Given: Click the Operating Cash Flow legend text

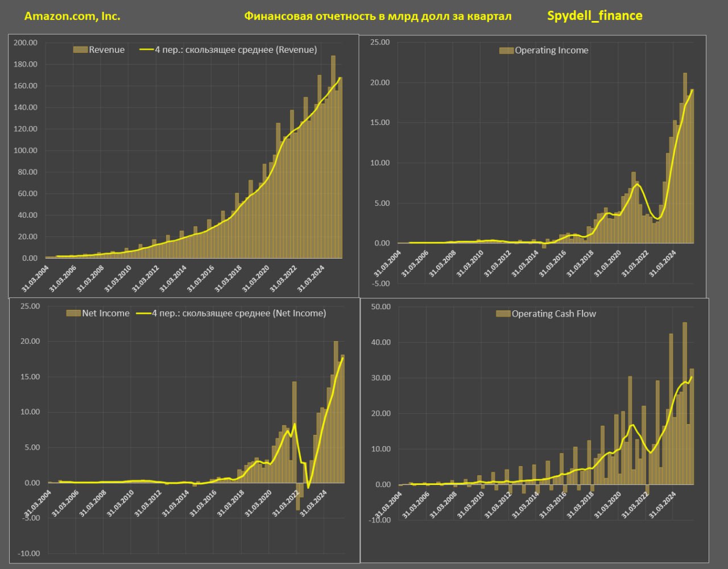Looking at the screenshot, I should coord(554,314).
